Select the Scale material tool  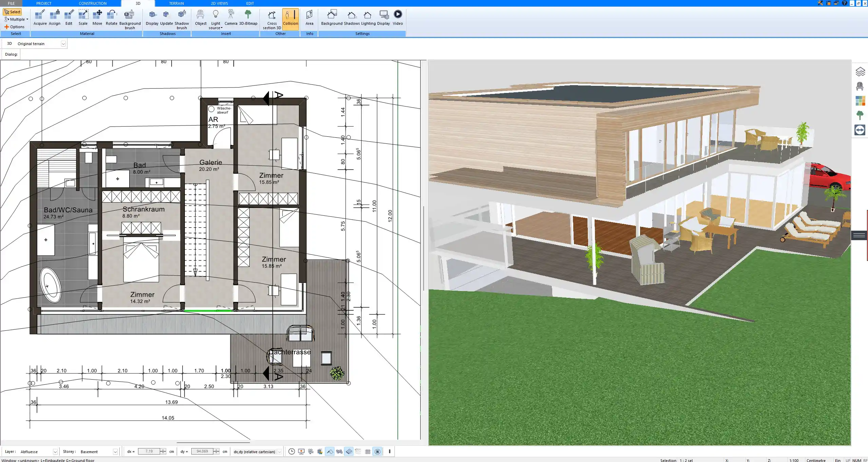click(x=83, y=18)
